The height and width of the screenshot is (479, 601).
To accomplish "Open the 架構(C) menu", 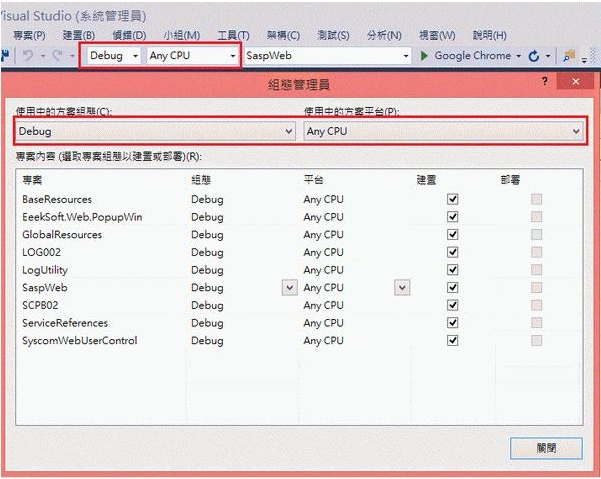I will pos(283,36).
